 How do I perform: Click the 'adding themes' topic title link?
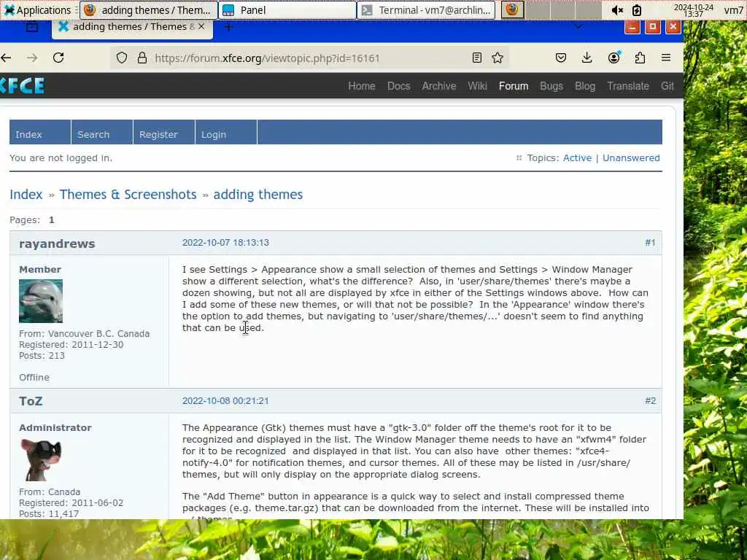coord(258,194)
